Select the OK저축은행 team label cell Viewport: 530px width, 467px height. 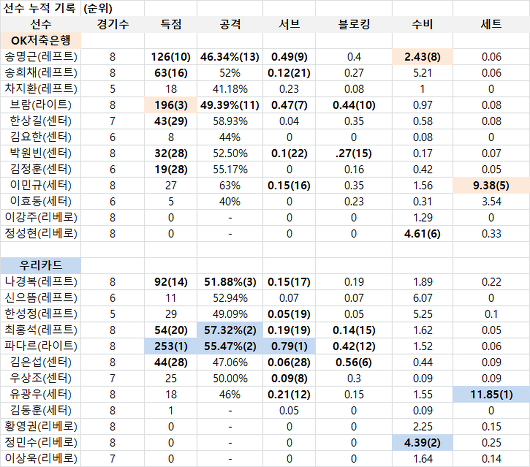(41, 41)
